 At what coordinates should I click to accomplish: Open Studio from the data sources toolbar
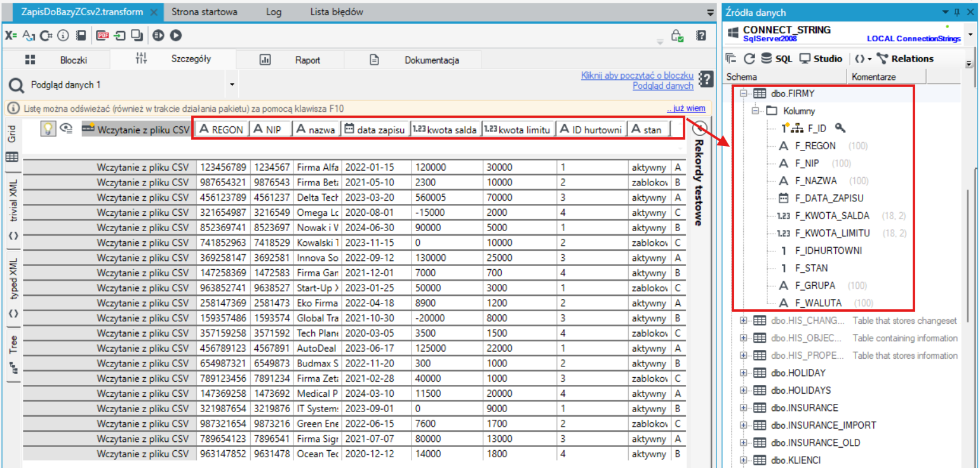coord(821,58)
